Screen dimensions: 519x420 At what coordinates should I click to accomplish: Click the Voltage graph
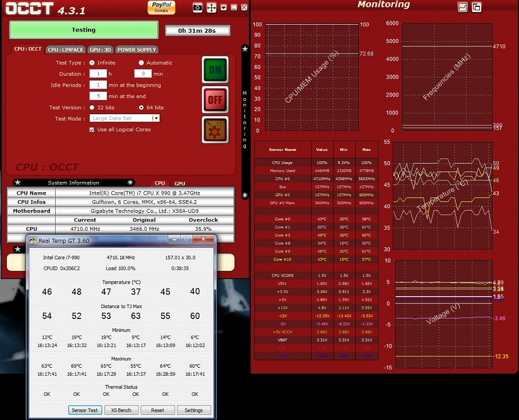[x=444, y=314]
